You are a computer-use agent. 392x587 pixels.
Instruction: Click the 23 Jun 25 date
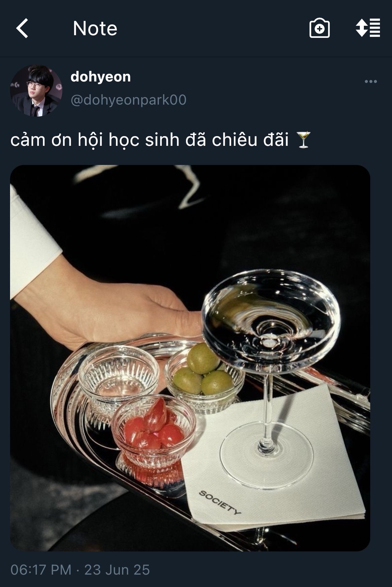pos(117,570)
